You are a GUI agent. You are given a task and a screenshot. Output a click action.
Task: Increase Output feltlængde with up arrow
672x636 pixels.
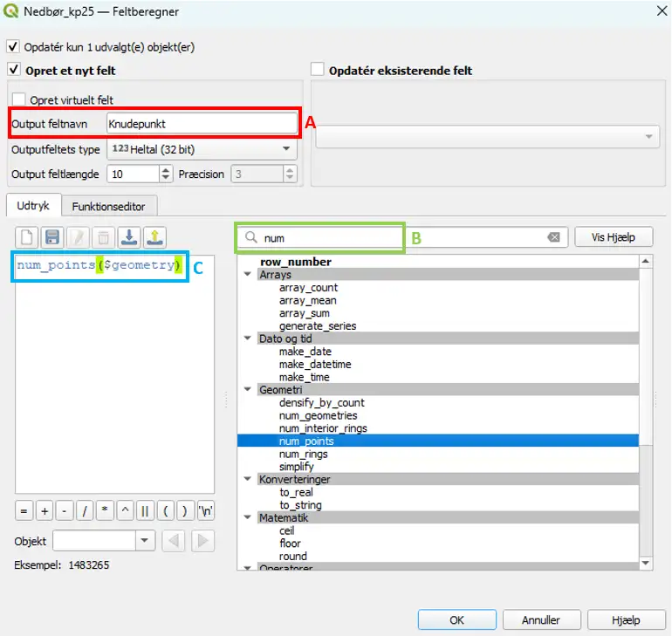tap(166, 170)
